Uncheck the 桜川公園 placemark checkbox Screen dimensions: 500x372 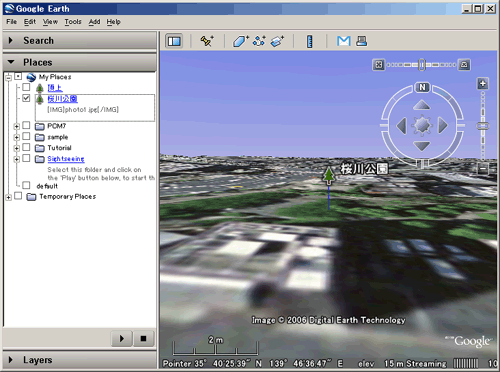(26, 98)
